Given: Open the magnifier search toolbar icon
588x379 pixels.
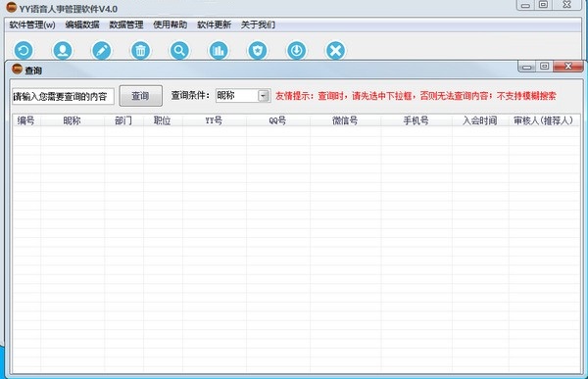Looking at the screenshot, I should click(x=179, y=51).
